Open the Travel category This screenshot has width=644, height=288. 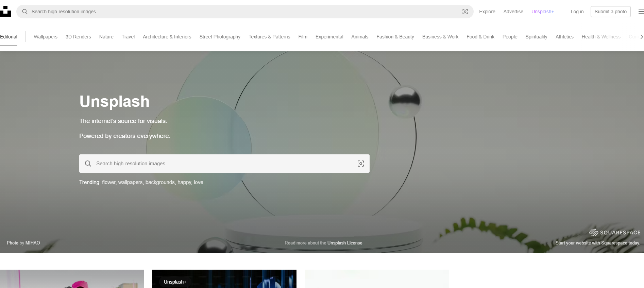pos(128,37)
